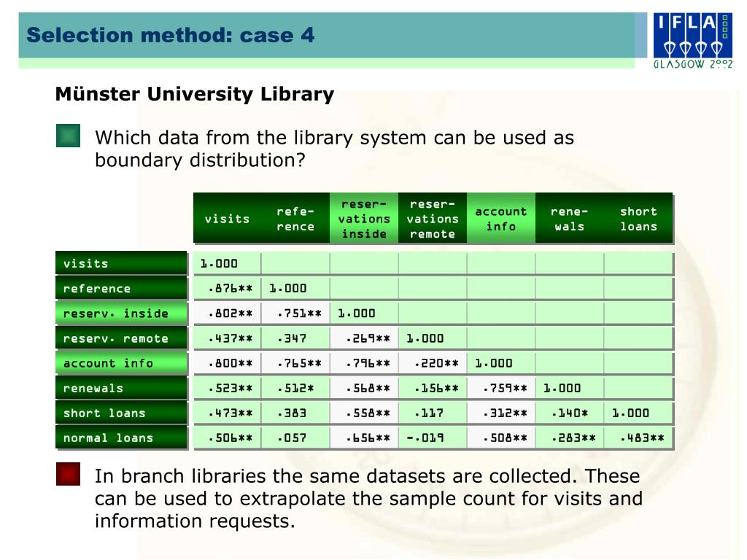
Task: Select the cell '.751**'
Action: tap(295, 314)
